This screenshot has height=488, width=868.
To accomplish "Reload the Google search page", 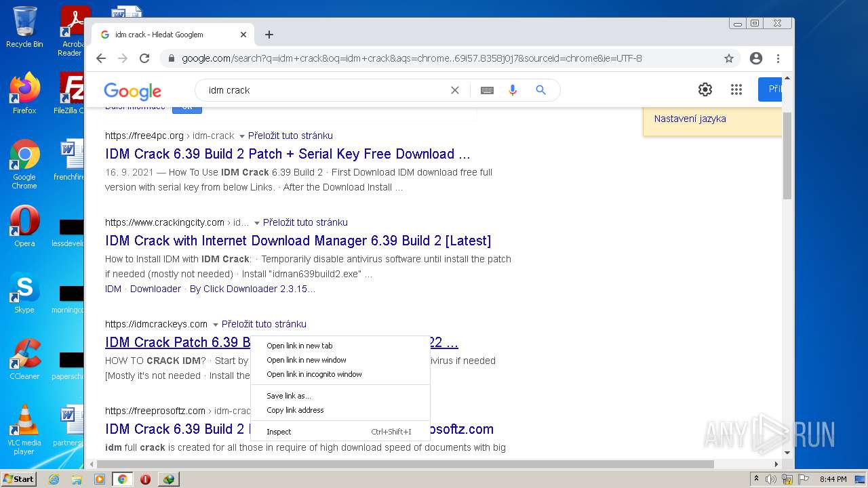I will click(x=144, y=58).
